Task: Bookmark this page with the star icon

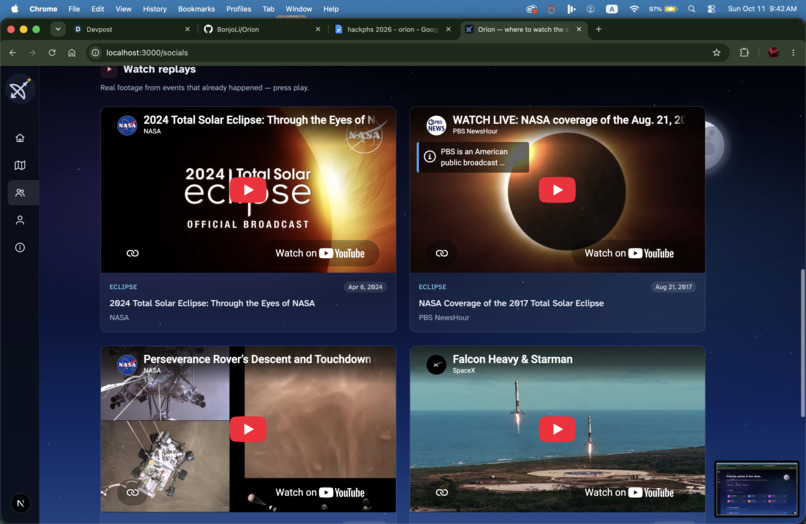Action: tap(716, 52)
